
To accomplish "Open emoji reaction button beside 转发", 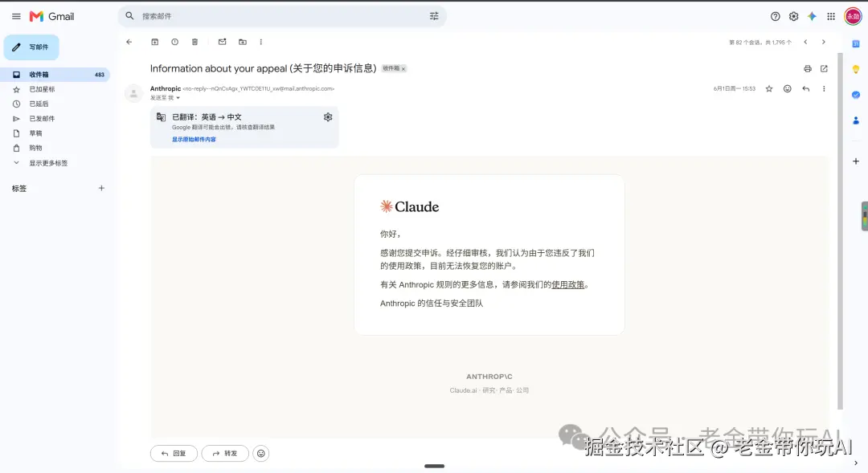I will (260, 454).
